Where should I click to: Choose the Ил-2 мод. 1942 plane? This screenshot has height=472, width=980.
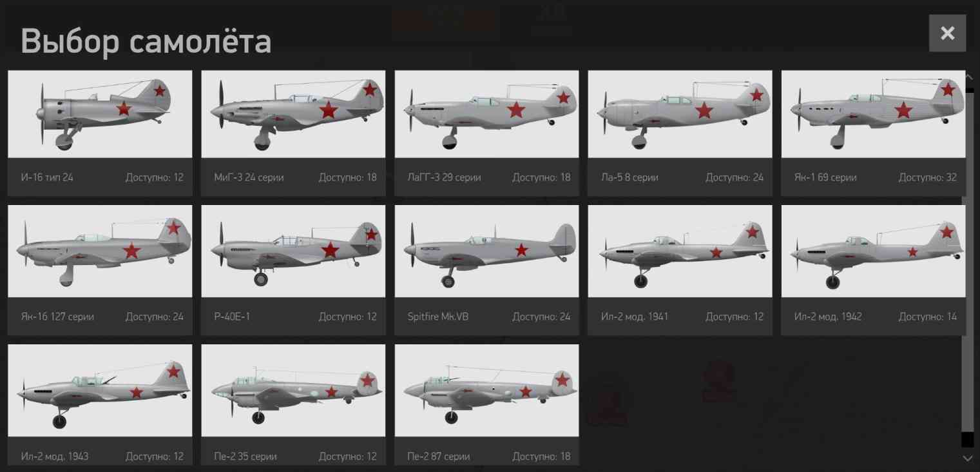pos(873,270)
